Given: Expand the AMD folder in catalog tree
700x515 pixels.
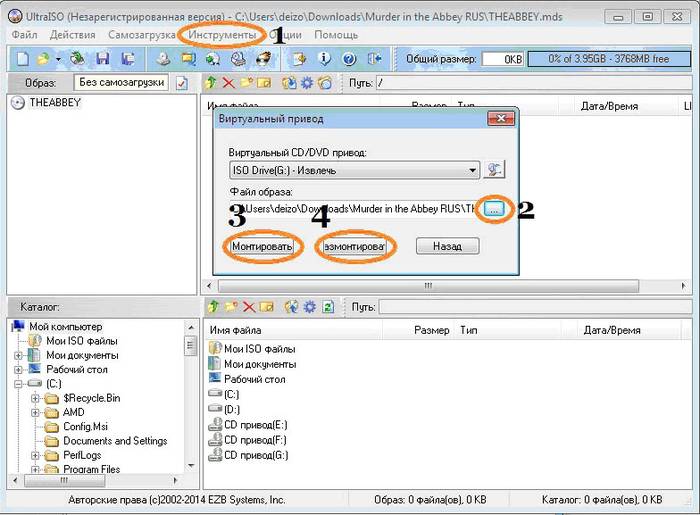Looking at the screenshot, I should (x=37, y=412).
